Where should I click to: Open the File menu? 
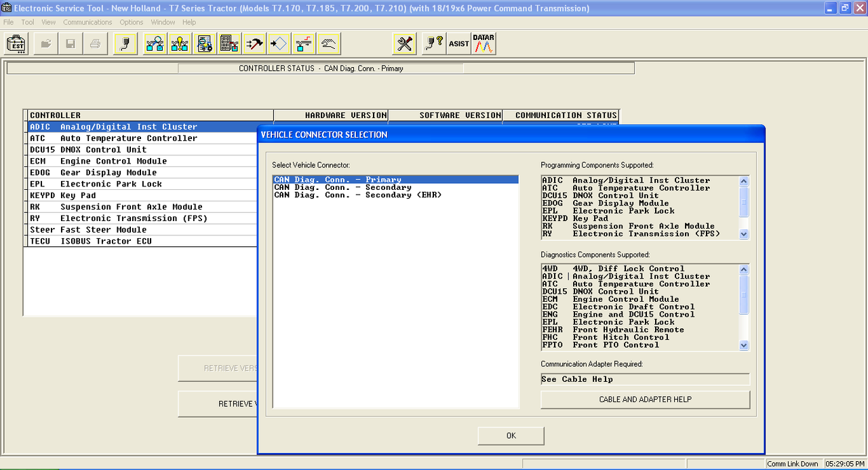(8, 22)
